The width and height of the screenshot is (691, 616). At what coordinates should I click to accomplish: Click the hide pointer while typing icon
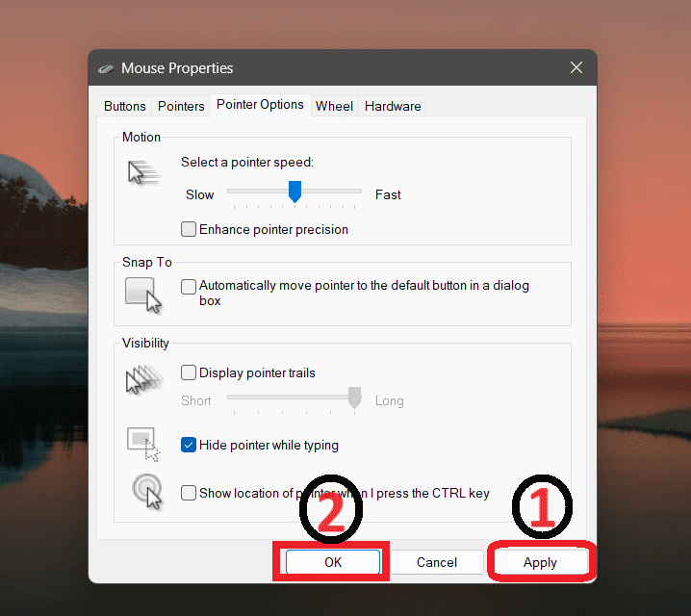tap(143, 444)
